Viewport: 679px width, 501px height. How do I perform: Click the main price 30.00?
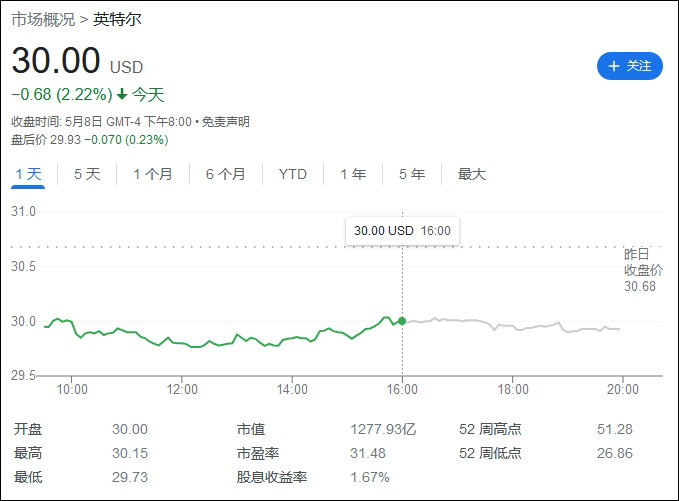click(56, 61)
